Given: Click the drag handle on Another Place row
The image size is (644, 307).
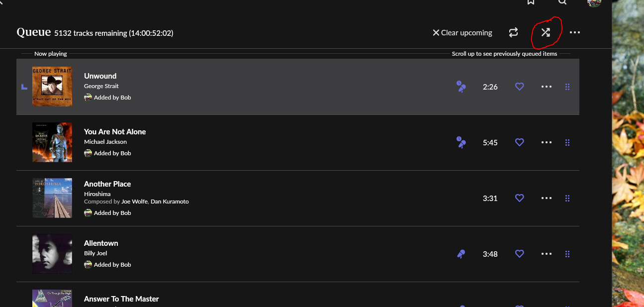Looking at the screenshot, I should (x=567, y=199).
